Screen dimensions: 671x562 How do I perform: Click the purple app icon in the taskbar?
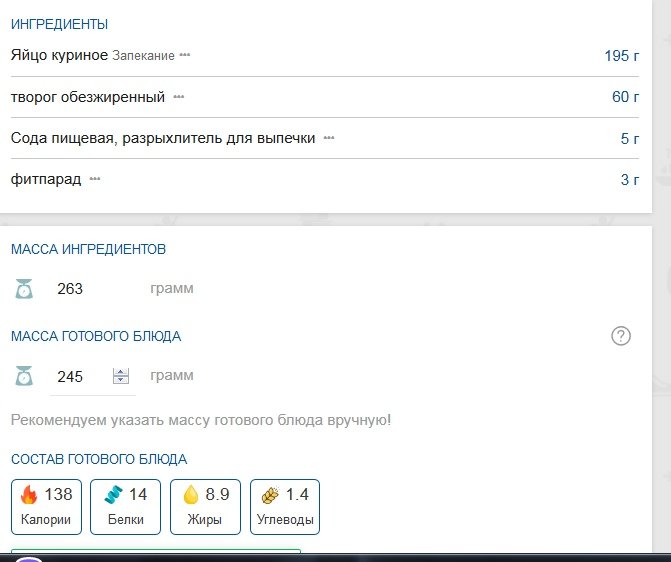[x=28, y=558]
